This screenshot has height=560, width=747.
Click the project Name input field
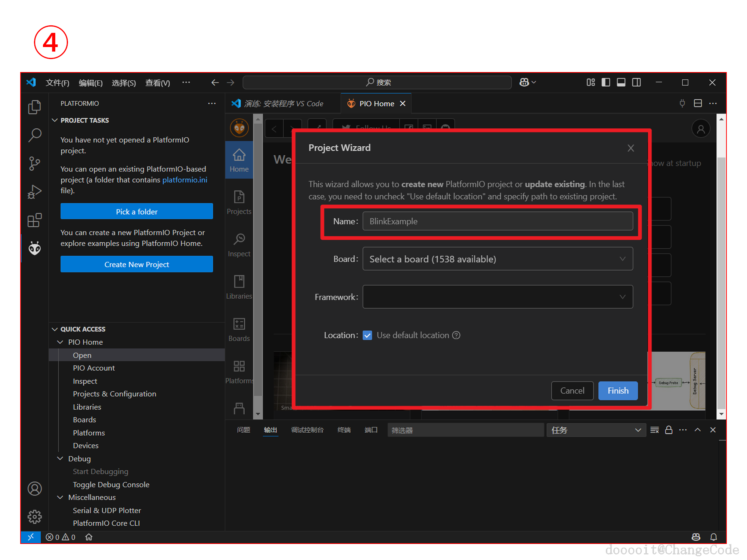click(498, 221)
